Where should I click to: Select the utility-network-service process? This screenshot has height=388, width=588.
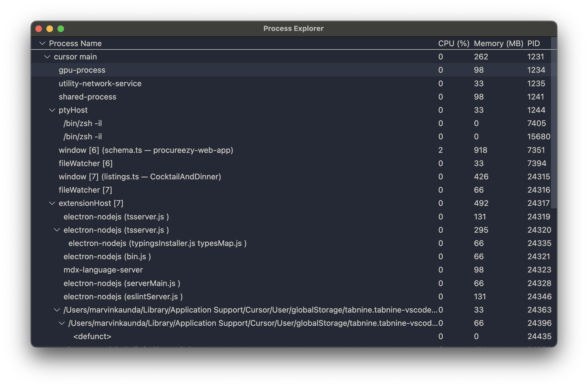click(100, 83)
